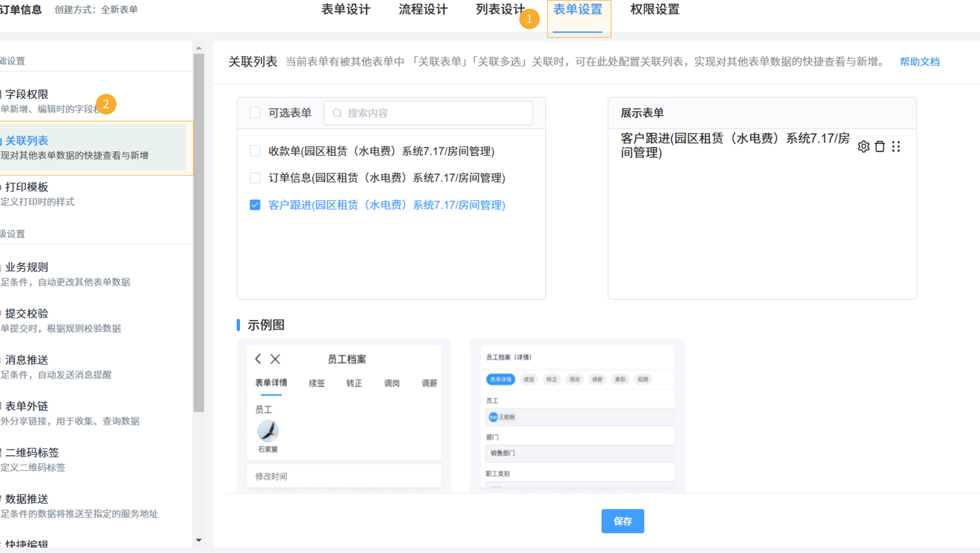
Task: Open the 权限设置 tab
Action: coord(655,10)
